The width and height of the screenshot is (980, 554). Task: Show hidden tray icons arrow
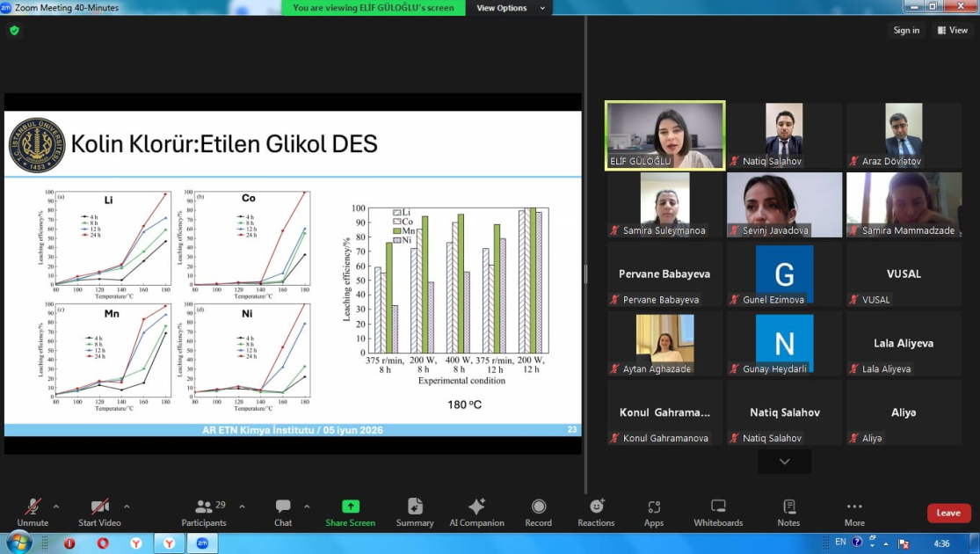pyautogui.click(x=886, y=544)
